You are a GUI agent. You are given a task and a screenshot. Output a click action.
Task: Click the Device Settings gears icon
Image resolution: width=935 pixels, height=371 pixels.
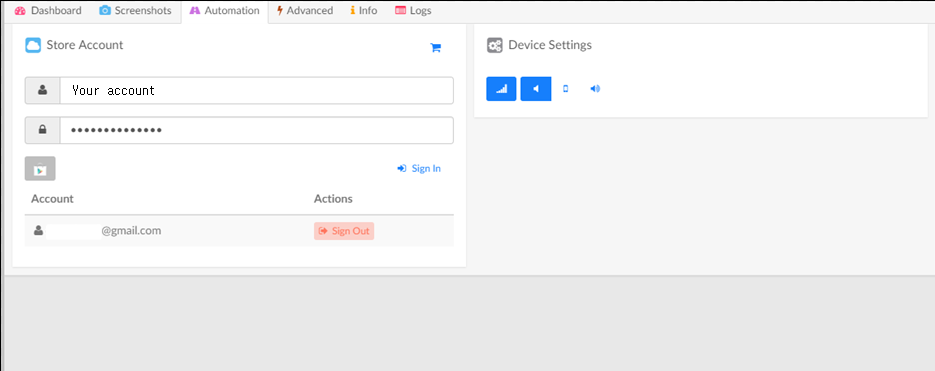pyautogui.click(x=494, y=45)
